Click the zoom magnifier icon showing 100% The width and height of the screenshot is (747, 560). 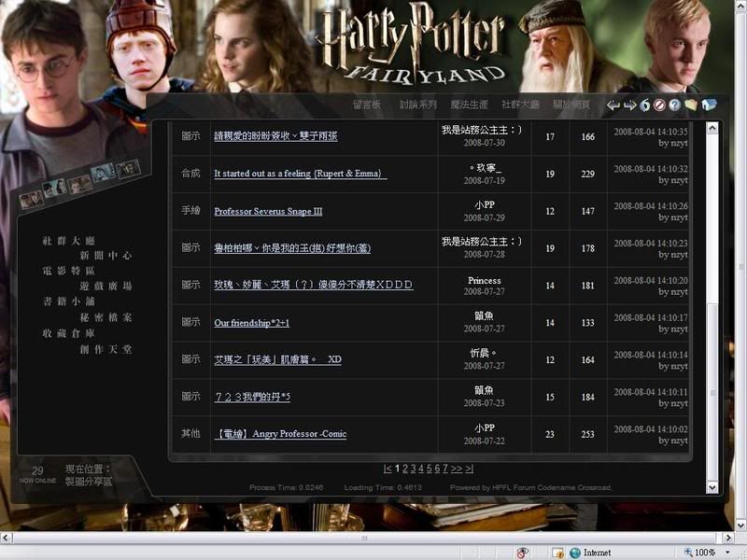point(689,553)
